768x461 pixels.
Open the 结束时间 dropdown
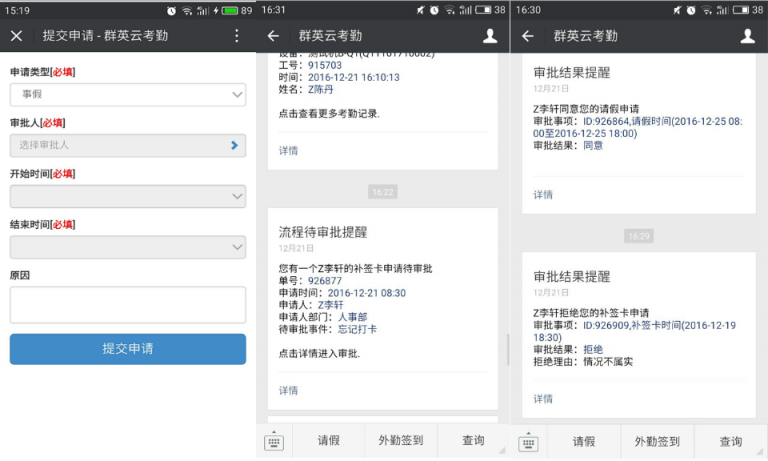[127, 246]
